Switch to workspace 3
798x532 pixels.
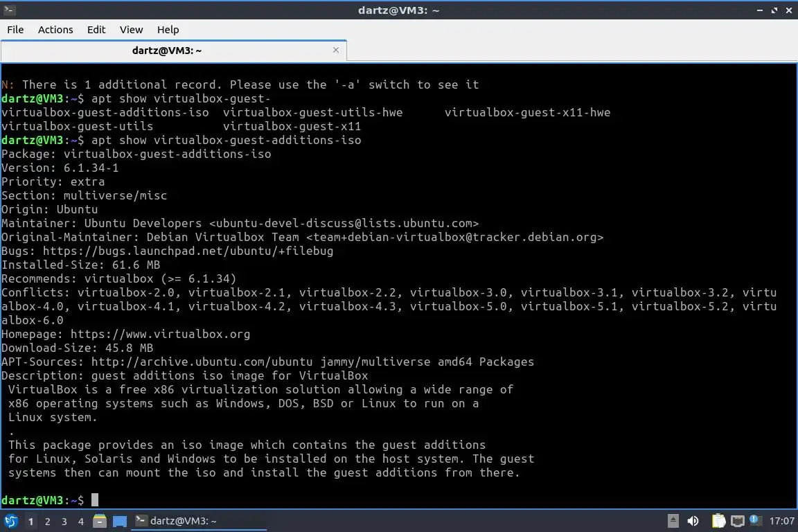(64, 522)
